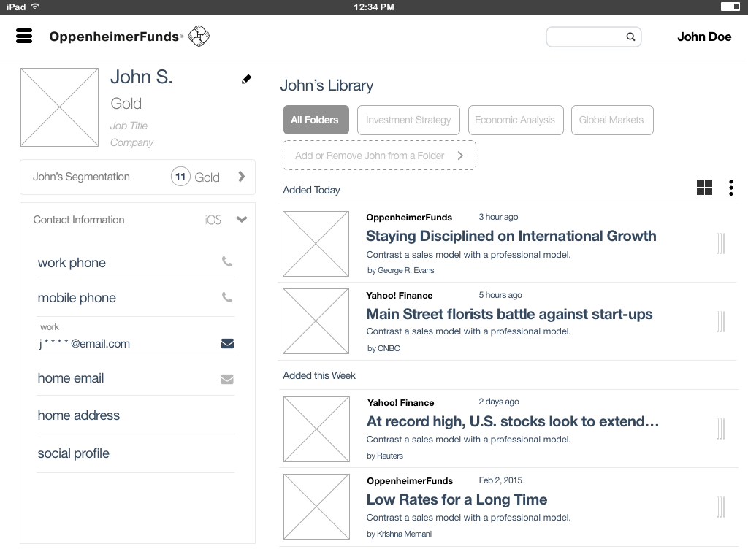Click the OppenheimerFunds logo emblem

coord(199,37)
